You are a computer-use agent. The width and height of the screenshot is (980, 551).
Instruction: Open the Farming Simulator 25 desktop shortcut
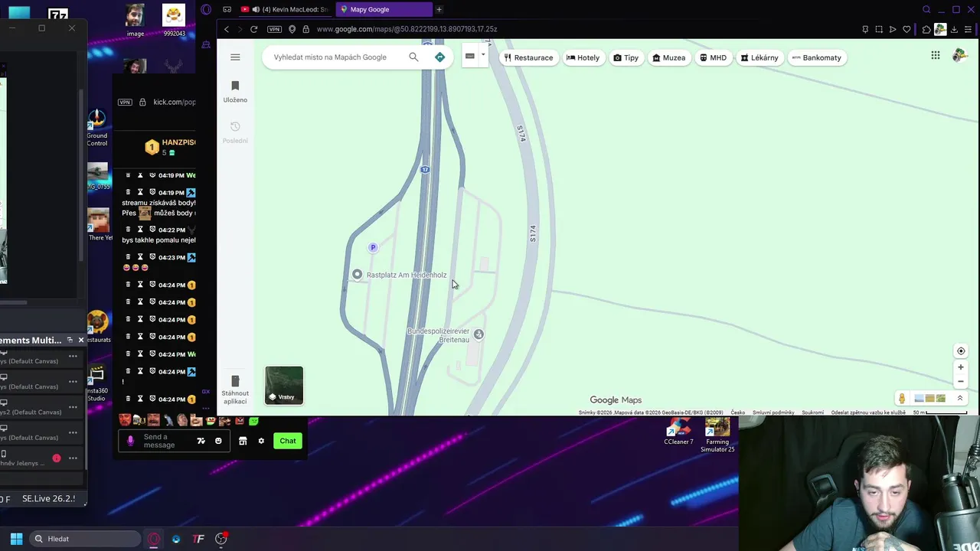click(717, 435)
